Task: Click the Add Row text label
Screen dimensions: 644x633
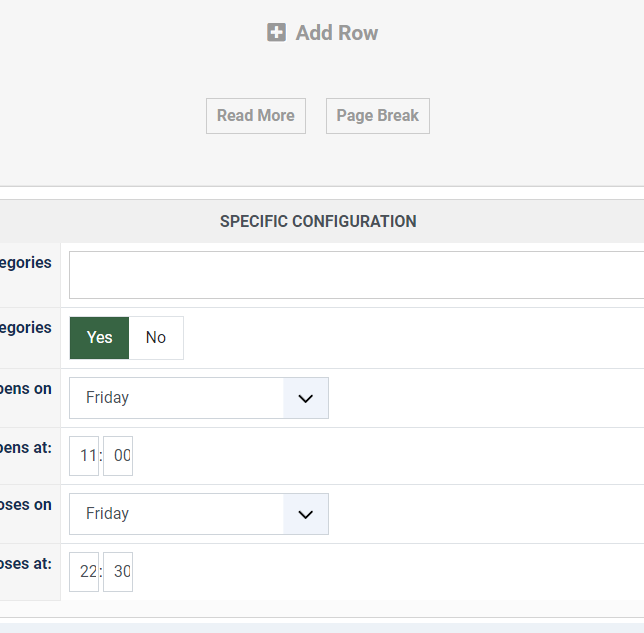Action: click(x=337, y=33)
